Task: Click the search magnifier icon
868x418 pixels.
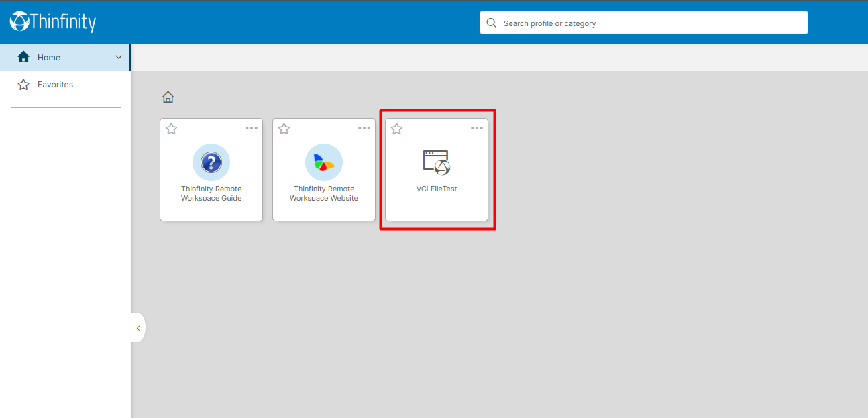Action: (492, 23)
